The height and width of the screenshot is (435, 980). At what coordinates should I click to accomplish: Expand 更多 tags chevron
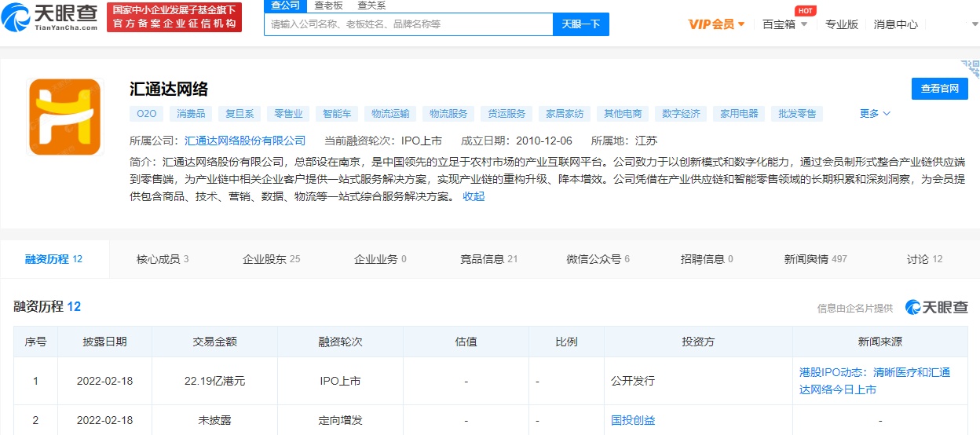point(875,114)
